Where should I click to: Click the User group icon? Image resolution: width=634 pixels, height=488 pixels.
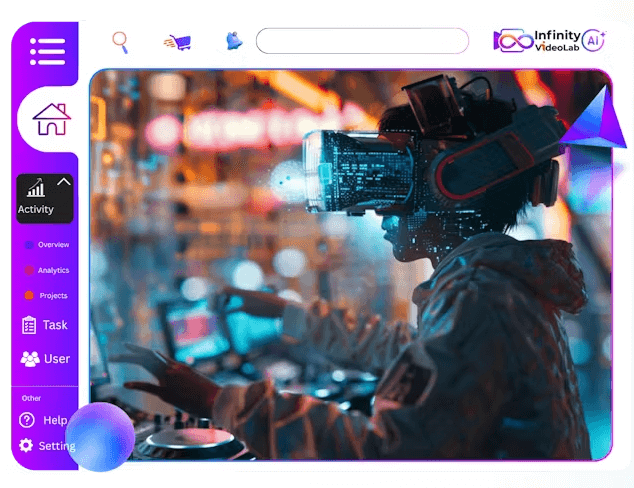[30, 359]
